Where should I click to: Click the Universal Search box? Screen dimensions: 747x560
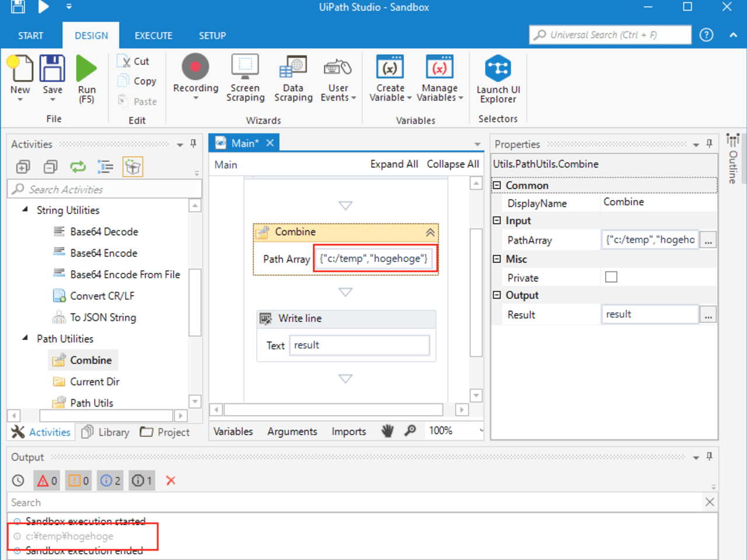[610, 35]
